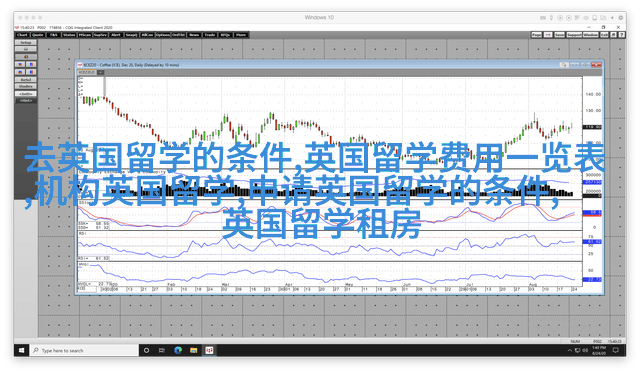Click the Setup button in sidebar

(26, 42)
